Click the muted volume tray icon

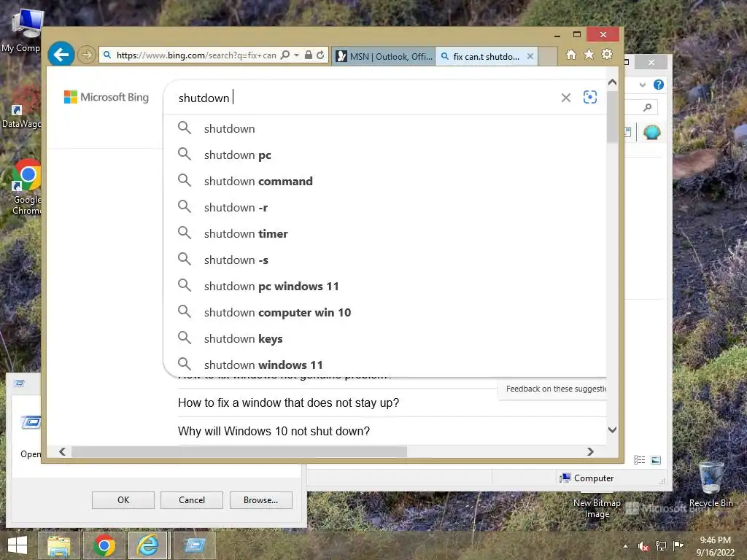643,546
